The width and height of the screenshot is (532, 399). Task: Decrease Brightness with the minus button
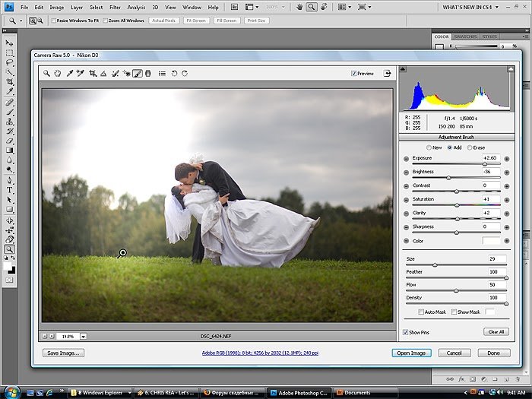pyautogui.click(x=407, y=172)
